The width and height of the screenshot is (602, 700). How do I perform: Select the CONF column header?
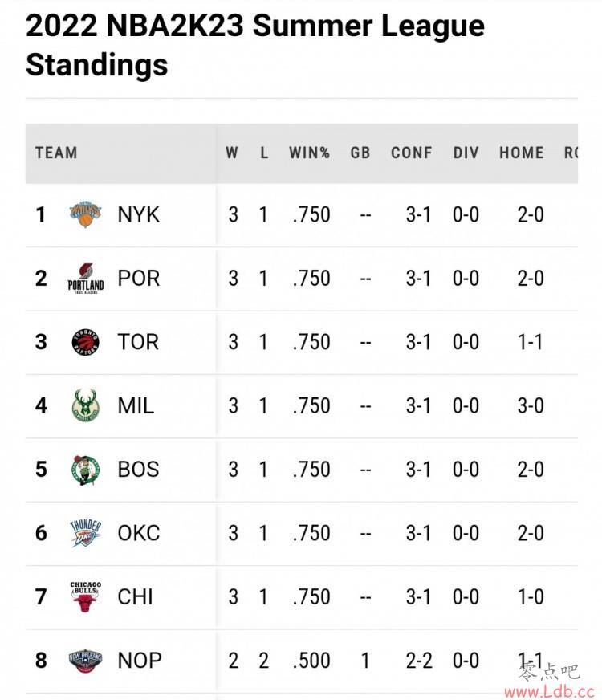[412, 153]
